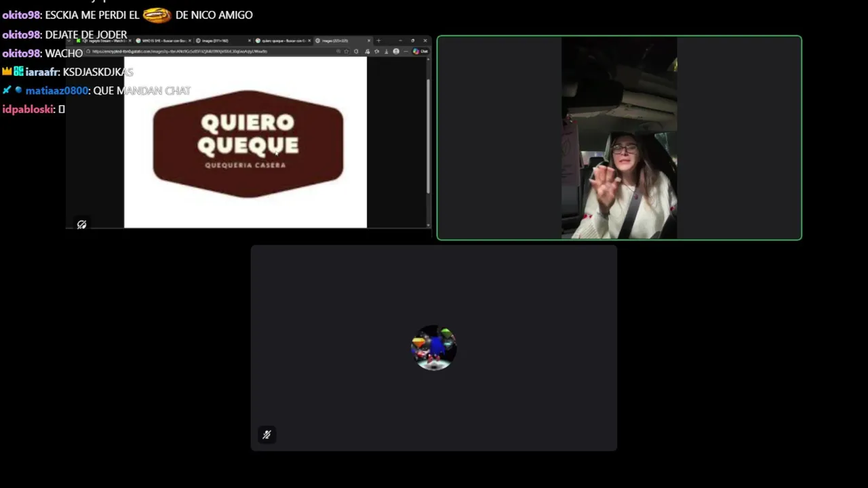
Task: Open the browser downloads icon
Action: (387, 52)
